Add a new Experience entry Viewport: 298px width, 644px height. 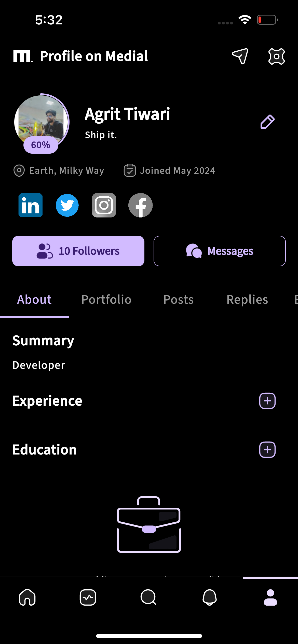267,401
